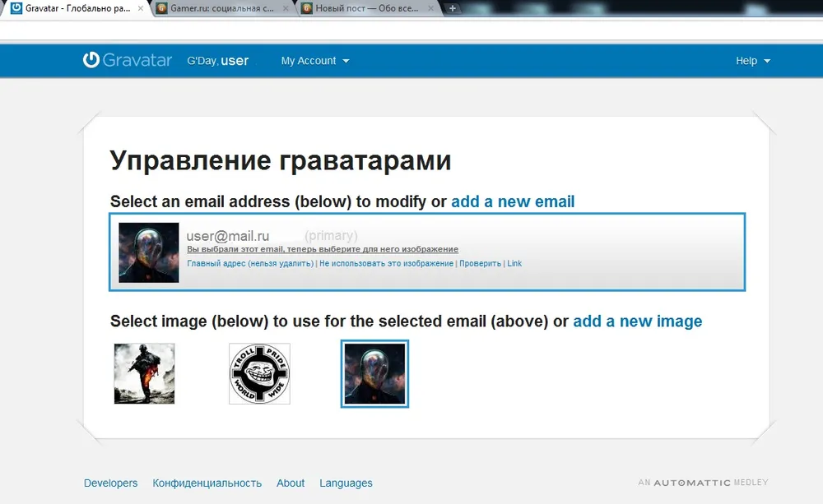Open the Help menu label
This screenshot has height=504, width=823.
pyautogui.click(x=746, y=61)
